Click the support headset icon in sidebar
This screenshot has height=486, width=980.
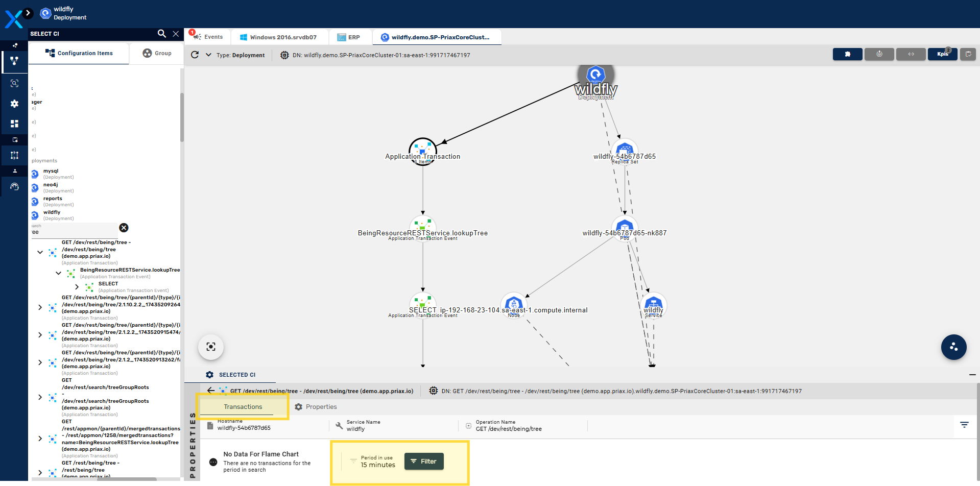[x=14, y=187]
